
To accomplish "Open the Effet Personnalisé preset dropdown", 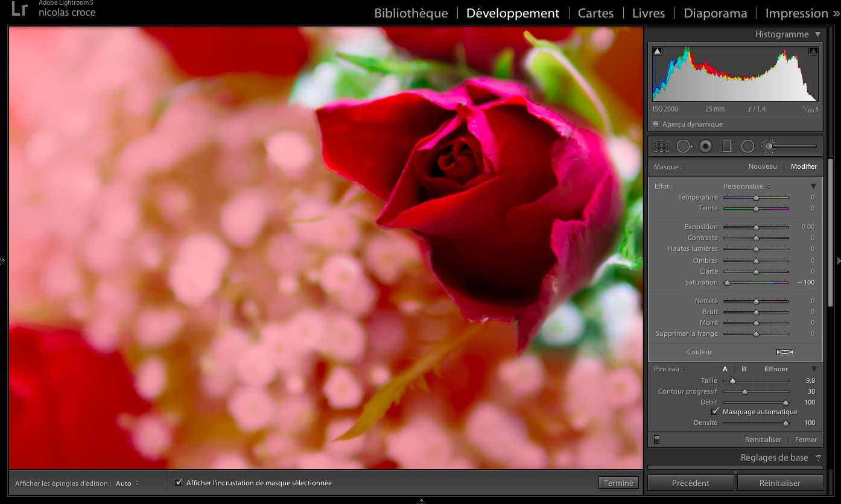I will (x=747, y=186).
